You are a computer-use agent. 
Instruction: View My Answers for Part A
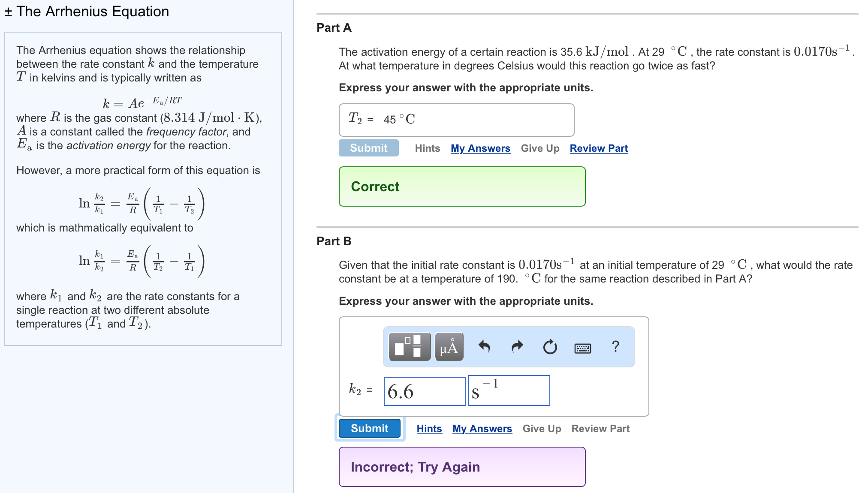click(x=480, y=148)
